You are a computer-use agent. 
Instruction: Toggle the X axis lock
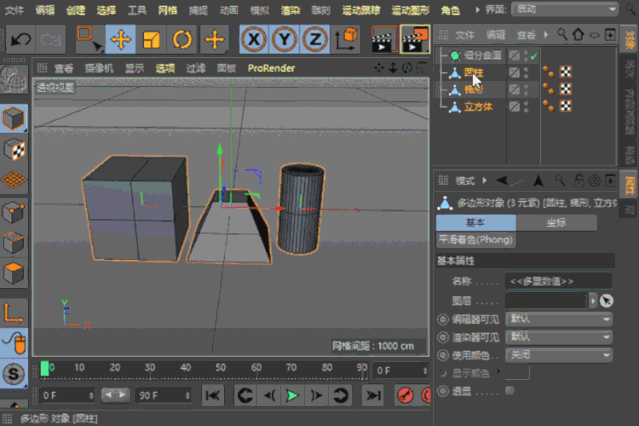click(255, 40)
